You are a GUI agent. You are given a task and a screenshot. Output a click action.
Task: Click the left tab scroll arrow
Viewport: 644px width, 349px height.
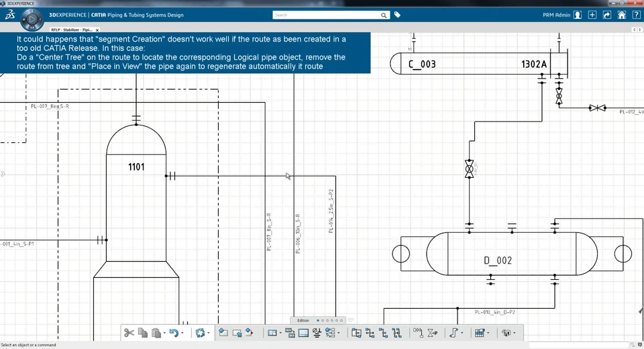634,30
